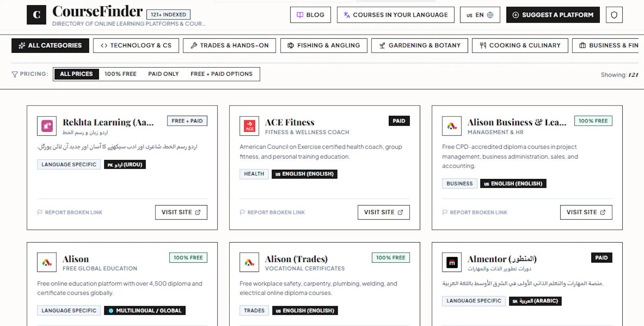Select Trades & Hands-On category
The width and height of the screenshot is (644, 326).
coord(229,46)
